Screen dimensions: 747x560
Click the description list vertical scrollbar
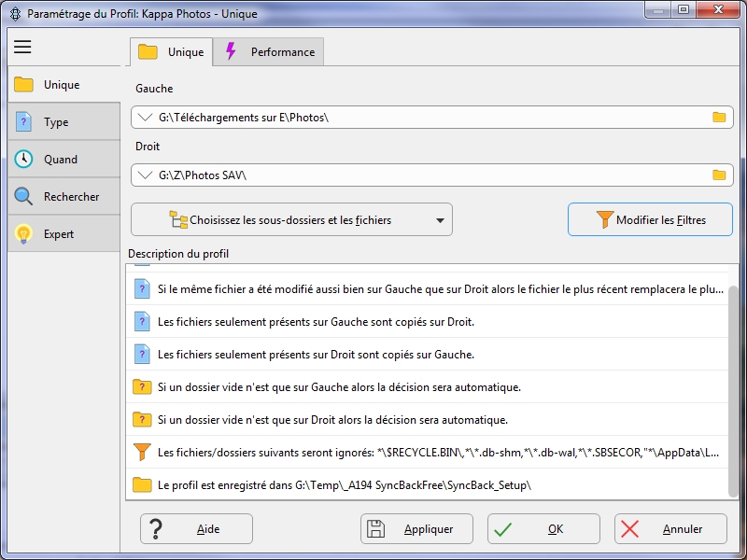(734, 390)
